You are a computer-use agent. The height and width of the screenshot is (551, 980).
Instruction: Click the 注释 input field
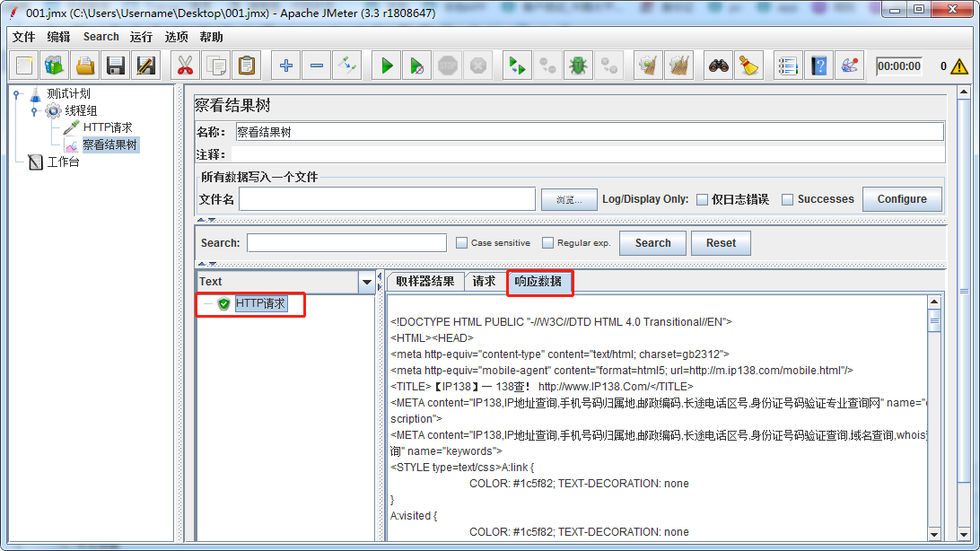[x=588, y=154]
